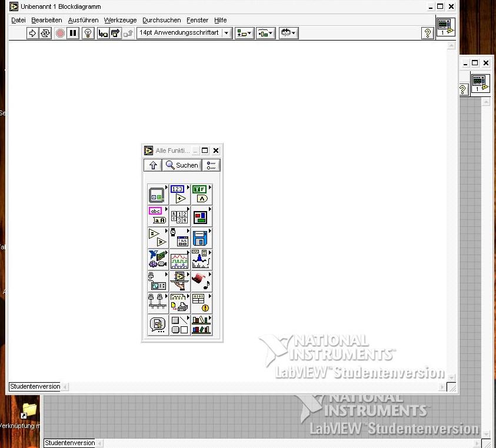Viewport: 496px width, 448px height.
Task: Open the Application Control subpalette
Action: point(179,282)
